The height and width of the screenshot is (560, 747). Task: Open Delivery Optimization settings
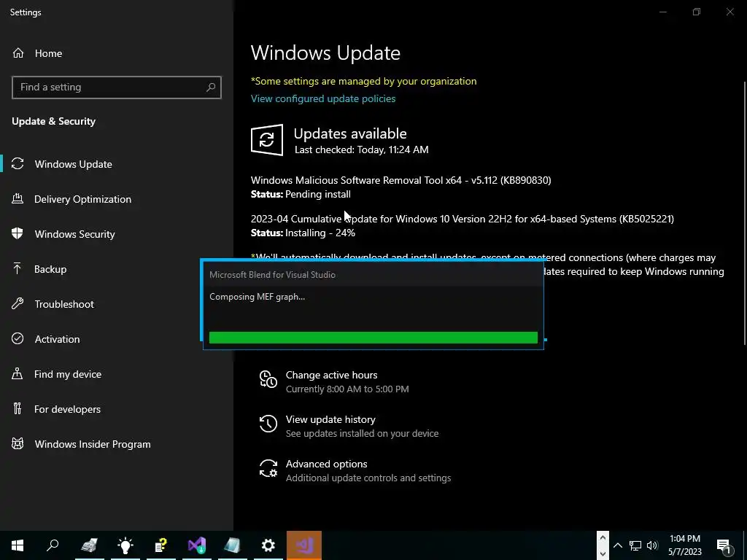[82, 199]
